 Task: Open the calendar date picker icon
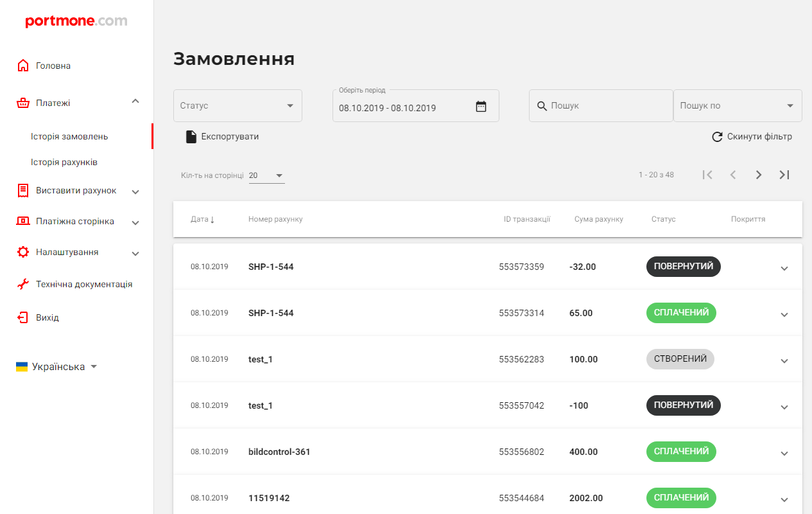[x=481, y=107]
